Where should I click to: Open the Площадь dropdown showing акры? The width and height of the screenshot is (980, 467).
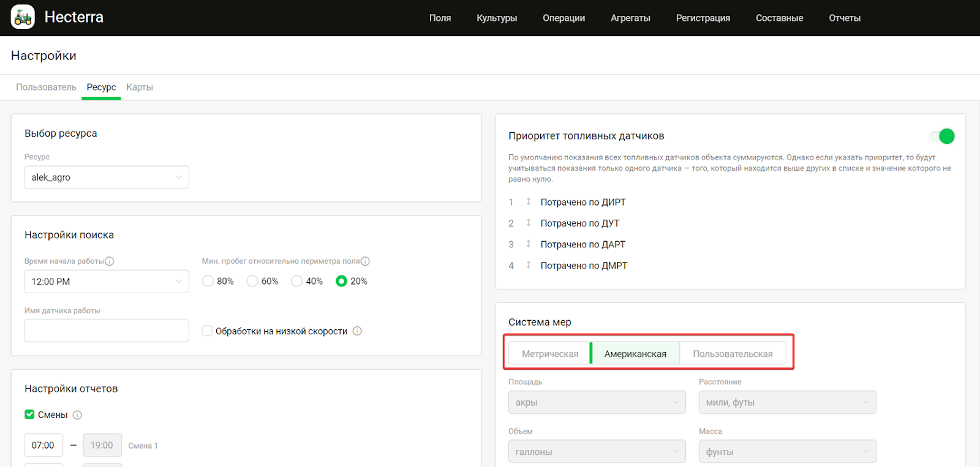pos(597,402)
